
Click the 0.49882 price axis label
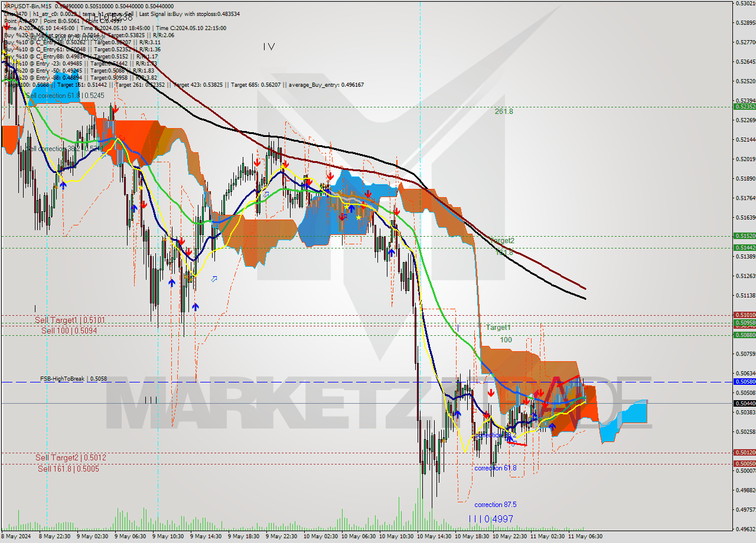tap(745, 490)
